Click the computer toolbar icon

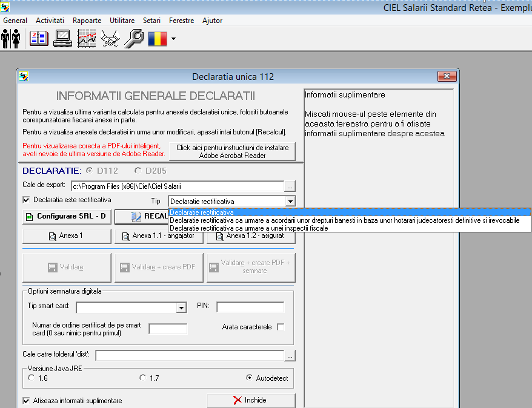[x=63, y=38]
